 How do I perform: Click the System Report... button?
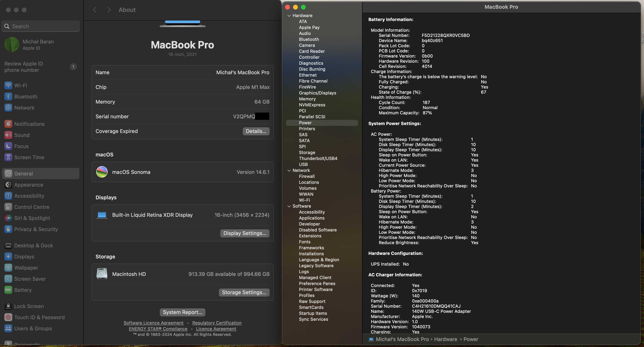pyautogui.click(x=182, y=312)
